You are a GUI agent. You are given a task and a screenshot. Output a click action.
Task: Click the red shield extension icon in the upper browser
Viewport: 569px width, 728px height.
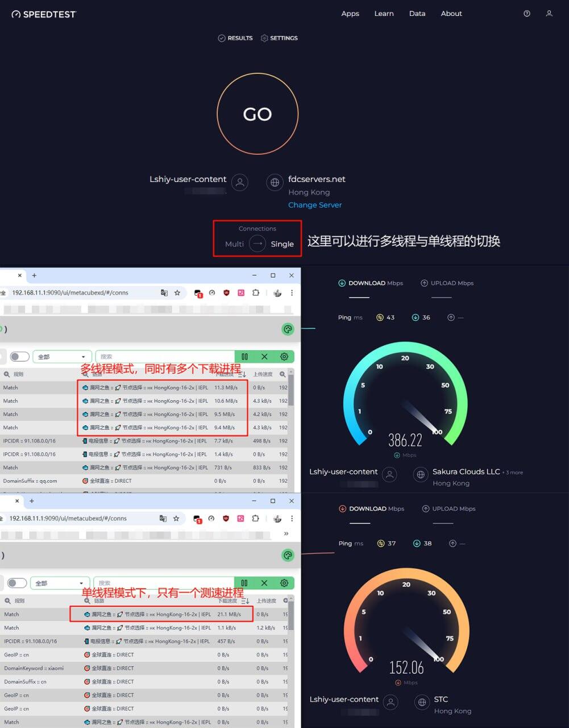point(226,292)
